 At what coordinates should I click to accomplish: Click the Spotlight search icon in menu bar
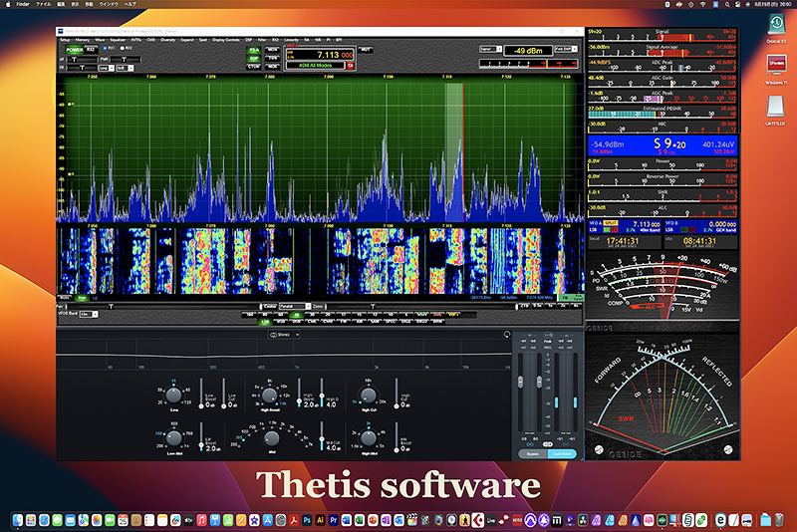[x=727, y=4]
